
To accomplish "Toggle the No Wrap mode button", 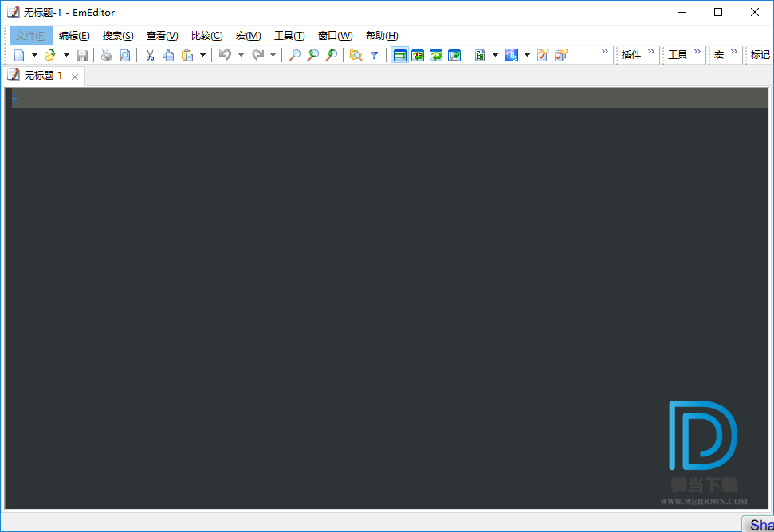I will coord(400,55).
